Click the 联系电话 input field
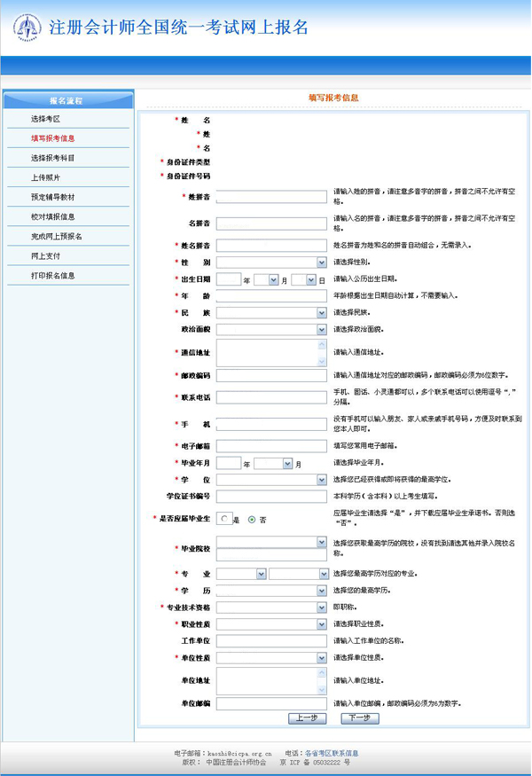Screen dimensions: 532x776 [x=271, y=397]
